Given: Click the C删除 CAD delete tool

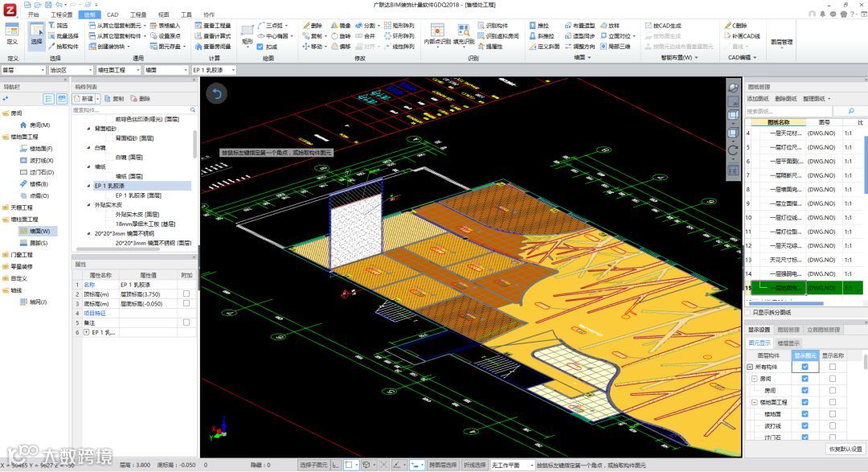Looking at the screenshot, I should point(736,26).
